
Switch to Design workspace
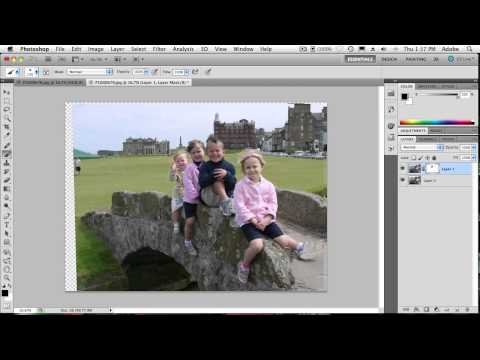[x=389, y=60]
